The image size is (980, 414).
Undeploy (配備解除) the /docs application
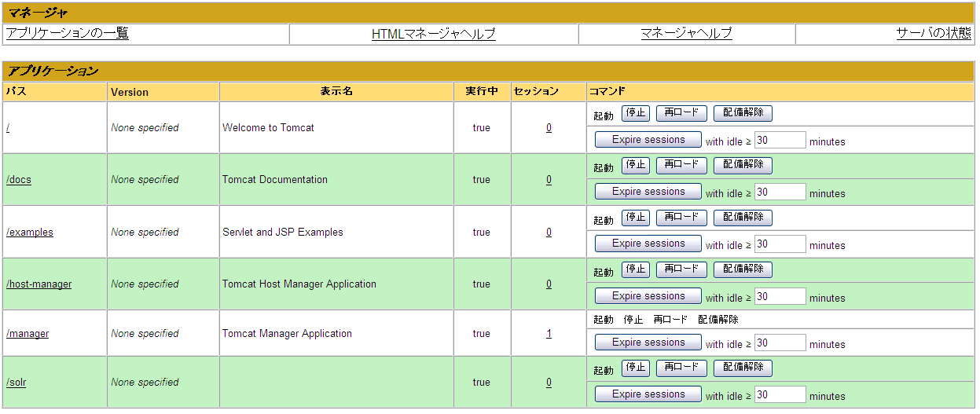(743, 165)
